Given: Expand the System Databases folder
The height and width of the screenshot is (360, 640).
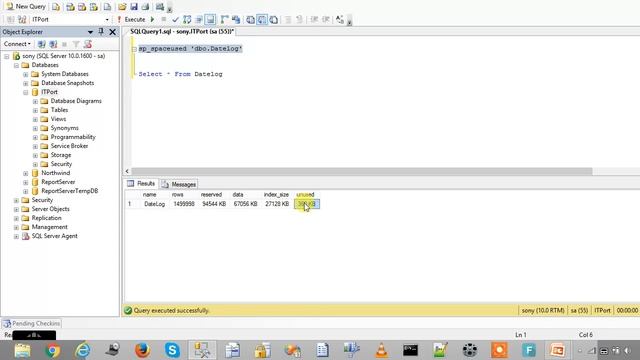Looking at the screenshot, I should pos(26,74).
